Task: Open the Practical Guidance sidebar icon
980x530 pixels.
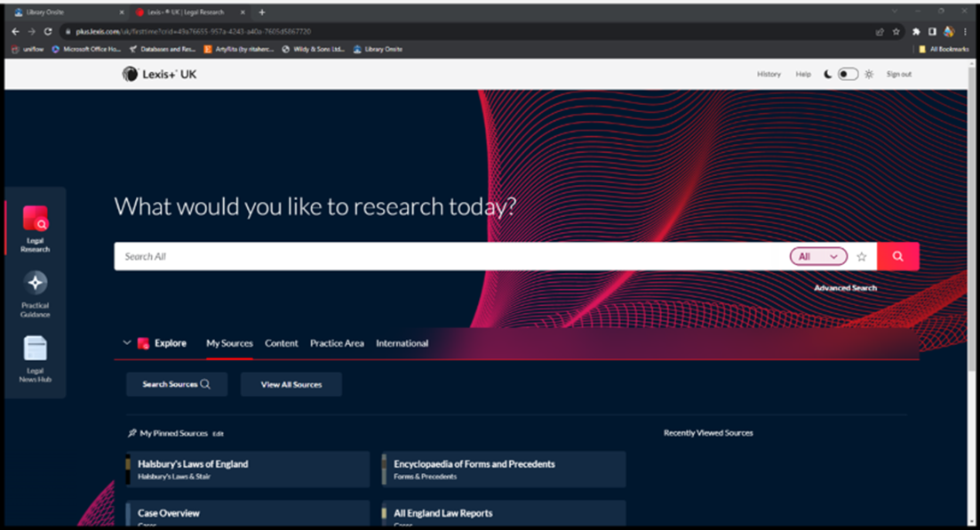Action: coord(35,294)
